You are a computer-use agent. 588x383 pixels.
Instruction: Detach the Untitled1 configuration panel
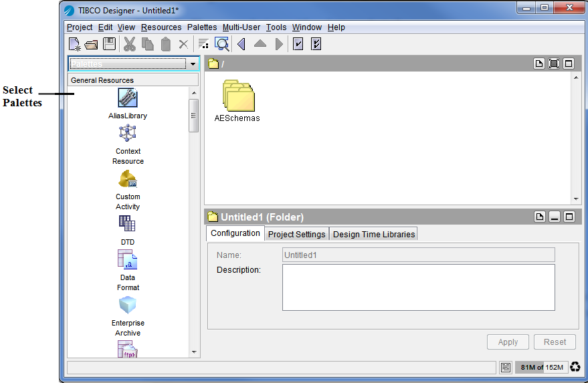click(540, 217)
